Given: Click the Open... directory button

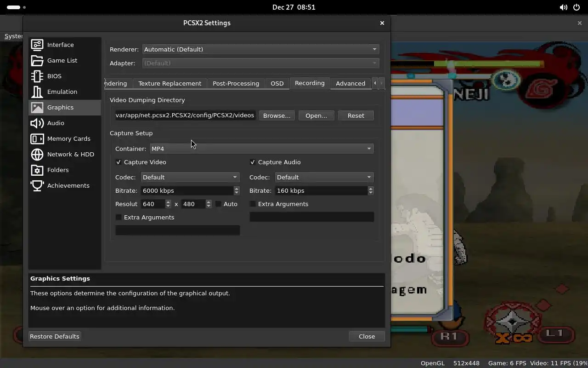Looking at the screenshot, I should point(316,115).
